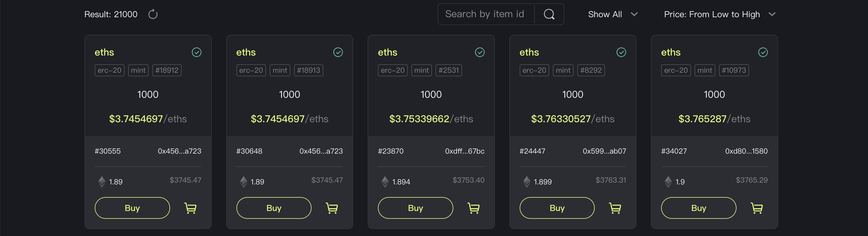
Task: Click the search magnifier icon
Action: pos(549,14)
